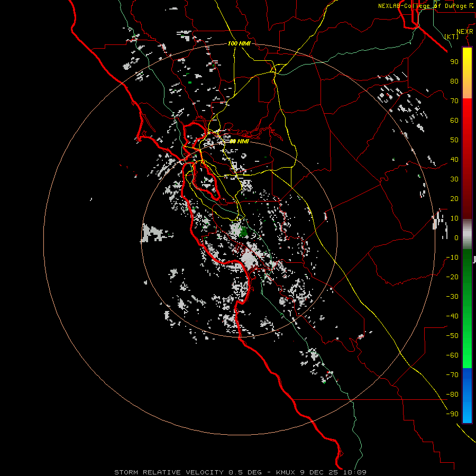Click the 10 value on velocity scale
Image resolution: width=476 pixels, height=476 pixels.
click(x=454, y=218)
